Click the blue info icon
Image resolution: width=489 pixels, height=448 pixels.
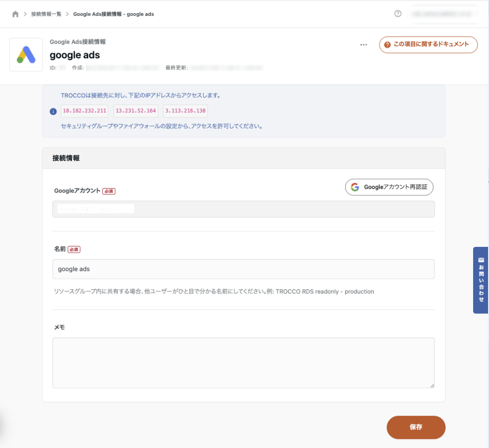(x=53, y=111)
